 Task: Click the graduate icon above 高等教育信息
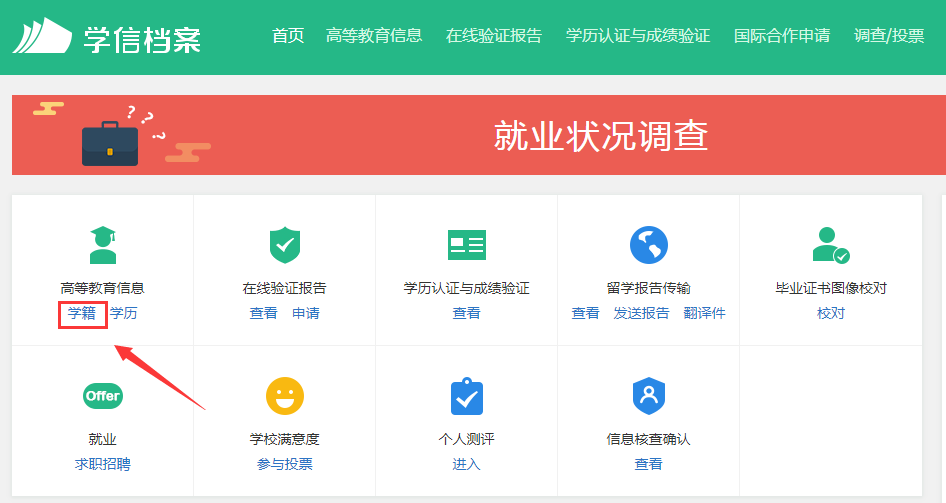point(102,245)
